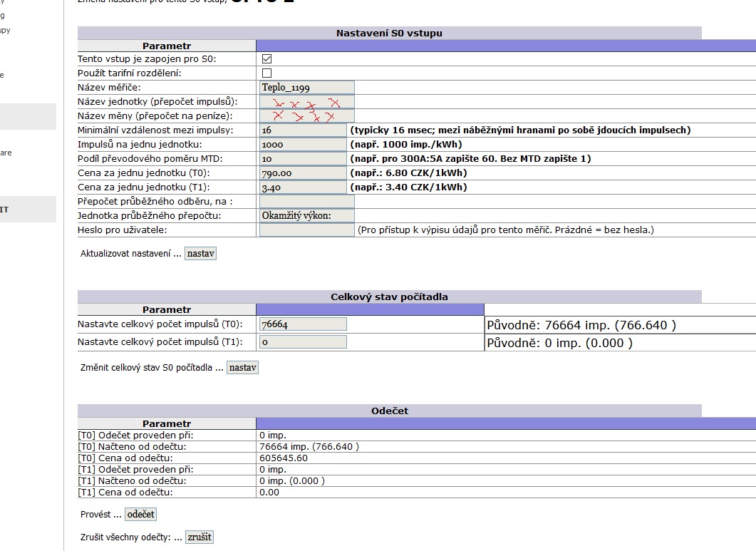Click the 'Název jednotky' input field
This screenshot has height=551, width=756.
click(x=306, y=102)
